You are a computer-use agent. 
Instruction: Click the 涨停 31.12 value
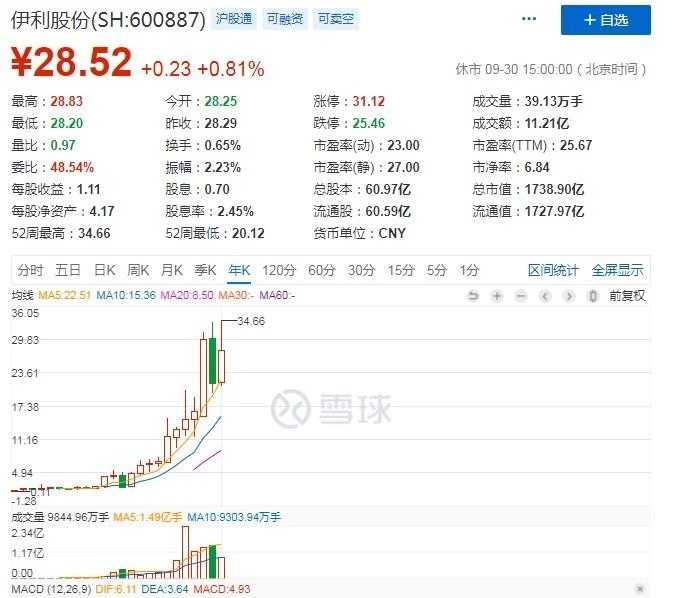tap(368, 101)
